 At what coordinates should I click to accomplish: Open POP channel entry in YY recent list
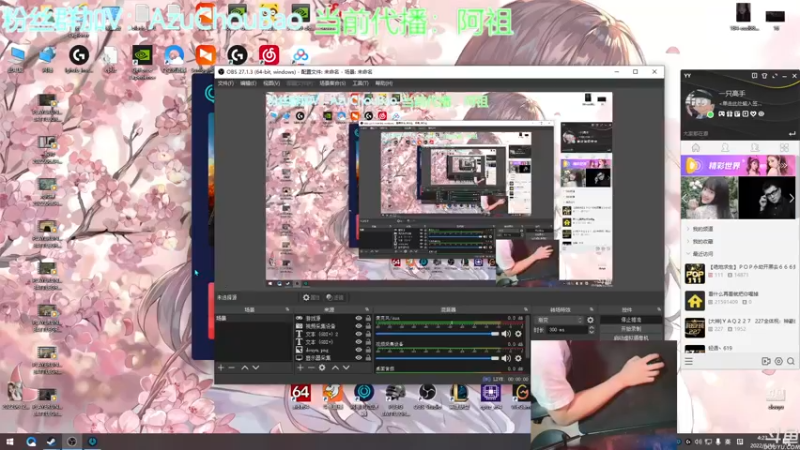tap(740, 271)
